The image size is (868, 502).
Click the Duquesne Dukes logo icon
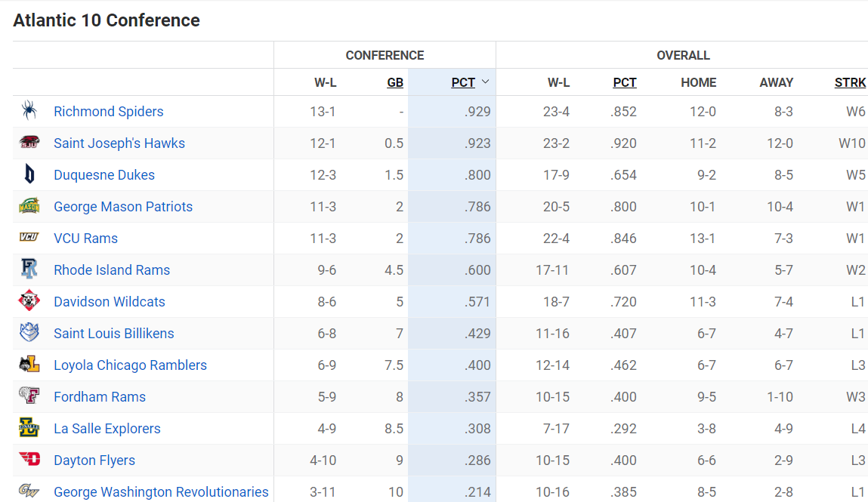(29, 174)
